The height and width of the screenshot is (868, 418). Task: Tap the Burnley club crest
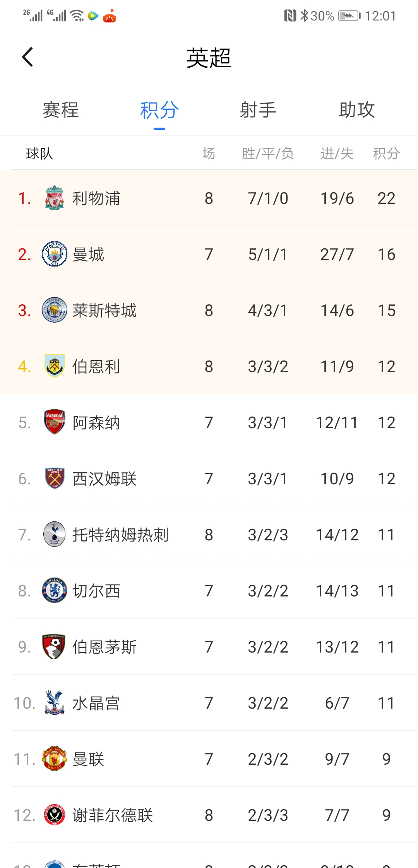pyautogui.click(x=55, y=366)
